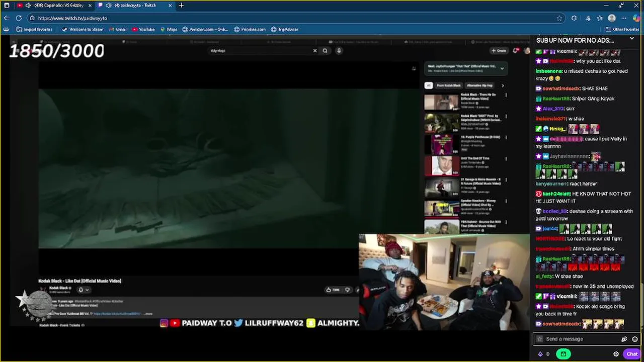Click username kash24slatt in chat
The image size is (644, 362).
[556, 194]
